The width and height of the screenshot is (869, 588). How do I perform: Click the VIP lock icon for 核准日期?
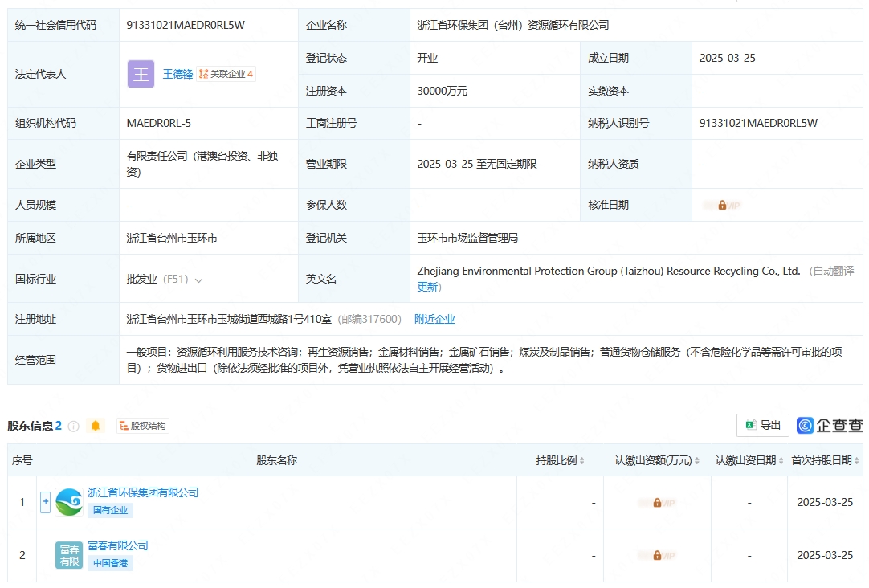point(722,206)
